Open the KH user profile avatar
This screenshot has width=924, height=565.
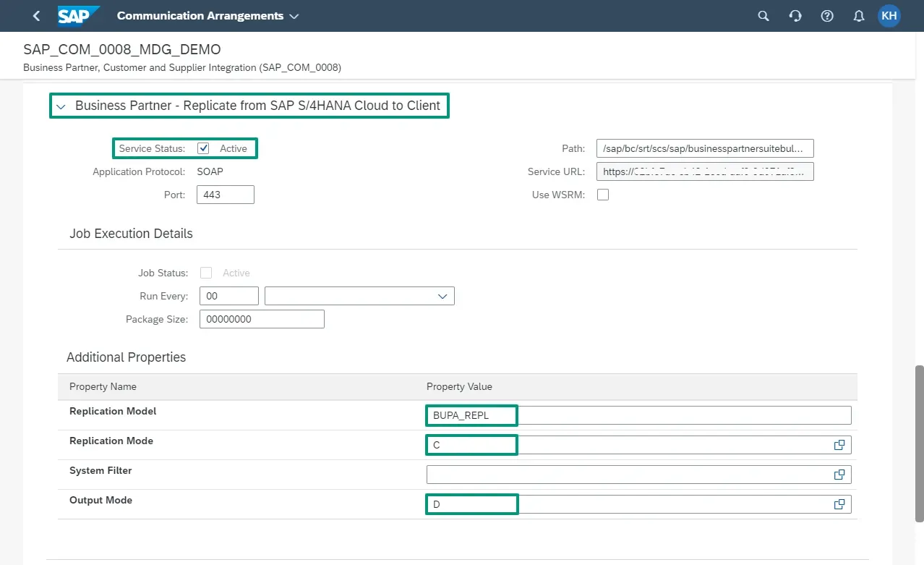tap(889, 16)
